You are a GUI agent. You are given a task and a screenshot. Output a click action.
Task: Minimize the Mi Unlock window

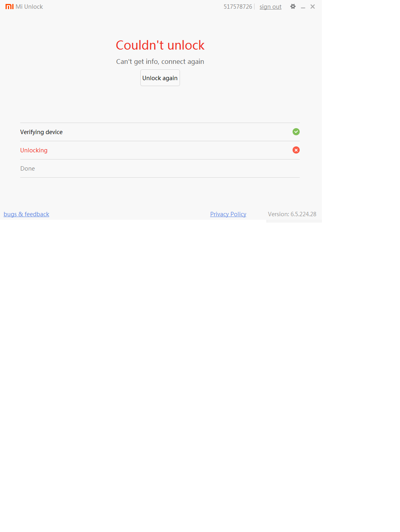pyautogui.click(x=303, y=7)
